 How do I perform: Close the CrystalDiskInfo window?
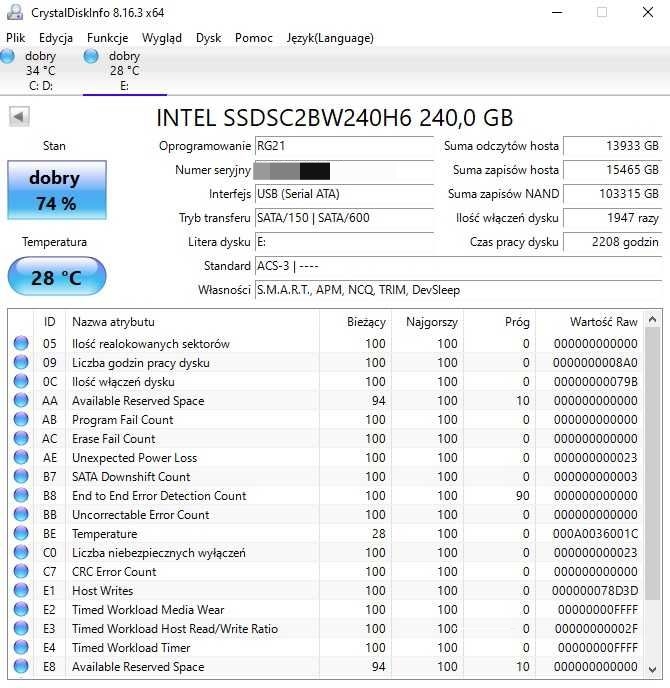[x=648, y=12]
